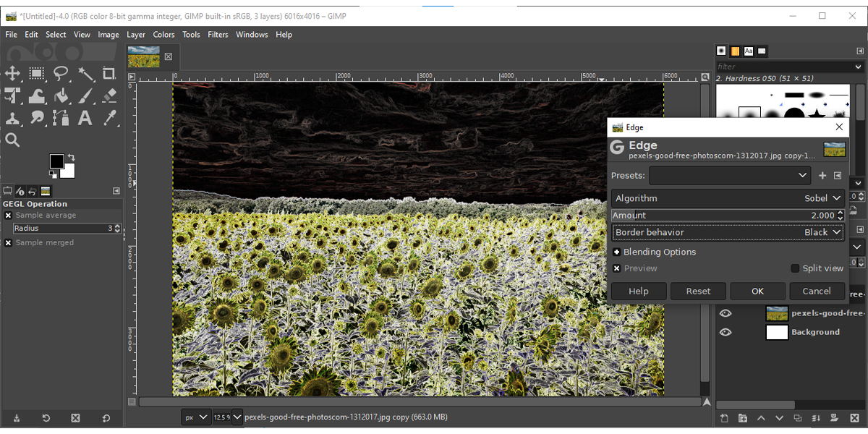
Task: Open the Colors menu
Action: pos(163,34)
